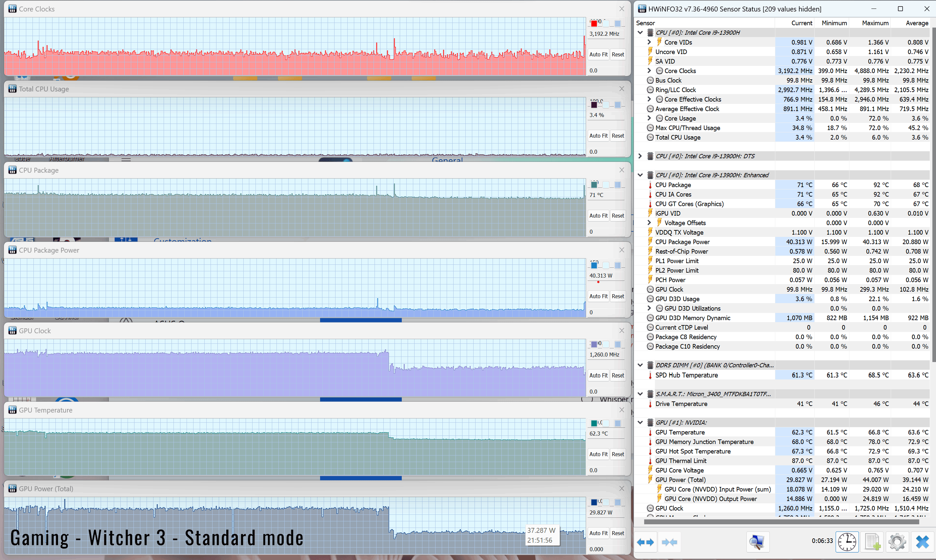Close sensors with the blue X icon
This screenshot has width=936, height=560.
click(922, 542)
